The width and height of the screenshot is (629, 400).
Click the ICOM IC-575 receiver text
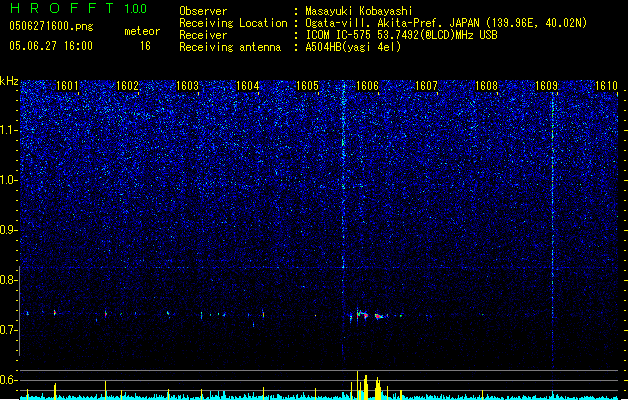pos(401,35)
